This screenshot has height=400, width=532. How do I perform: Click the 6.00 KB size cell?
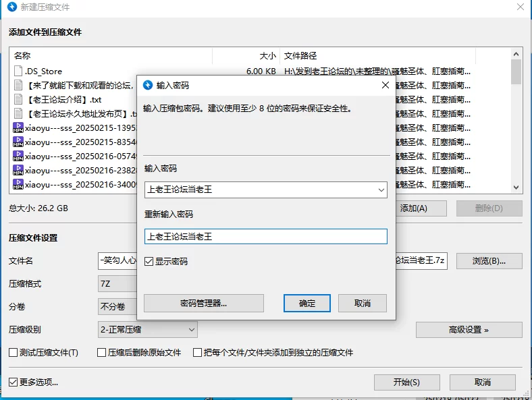pyautogui.click(x=261, y=72)
